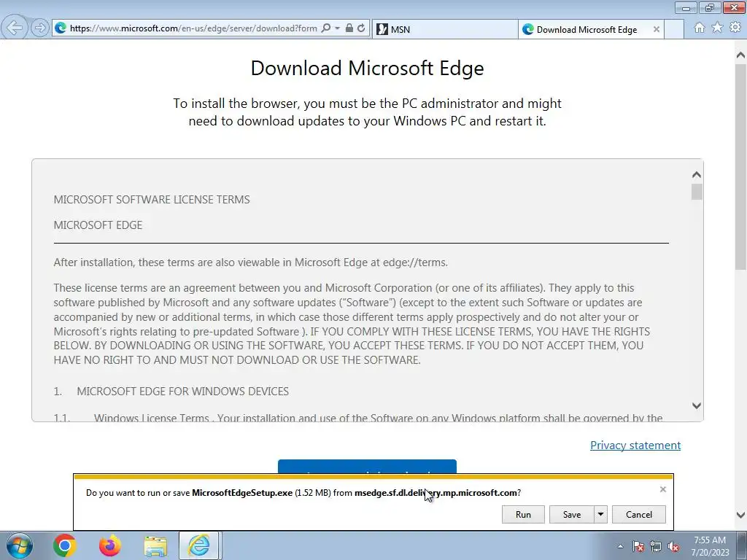Switch to the MSN tab
Viewport: 747px width, 560px height.
(444, 29)
